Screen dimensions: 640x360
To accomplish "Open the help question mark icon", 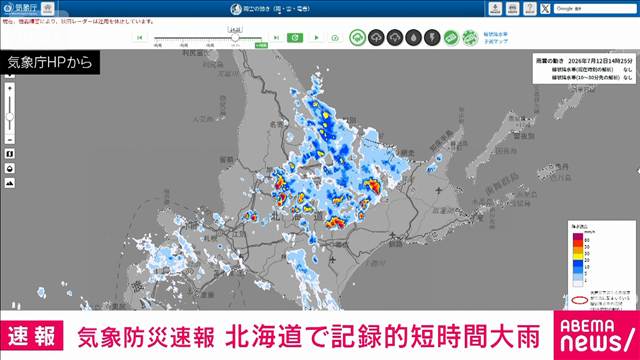I will click(529, 9).
